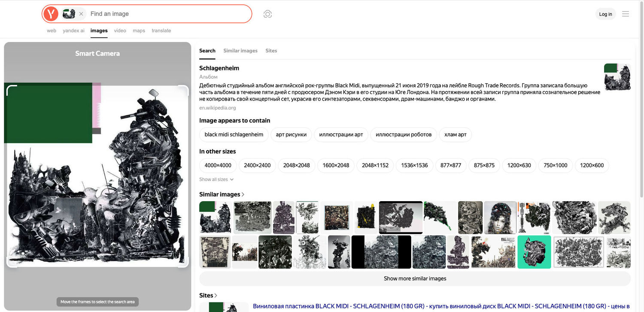Switch to the web tab
The height and width of the screenshot is (312, 644).
point(52,31)
